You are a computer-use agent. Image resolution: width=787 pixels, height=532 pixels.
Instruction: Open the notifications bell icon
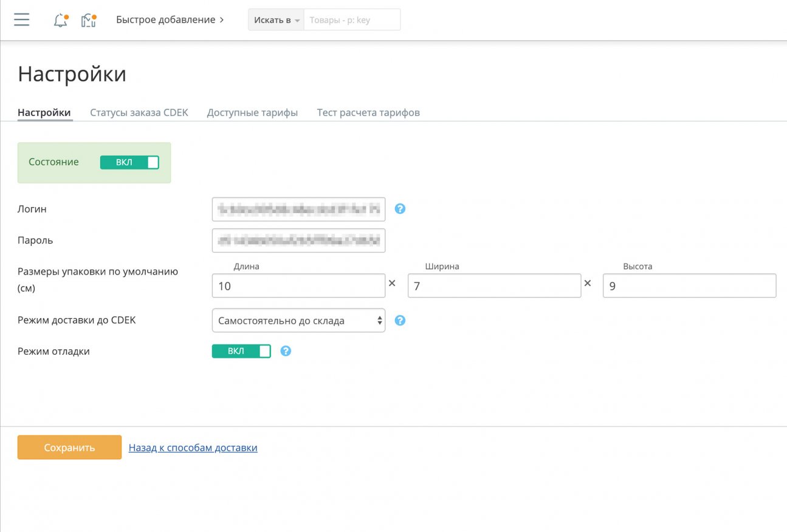(x=61, y=20)
